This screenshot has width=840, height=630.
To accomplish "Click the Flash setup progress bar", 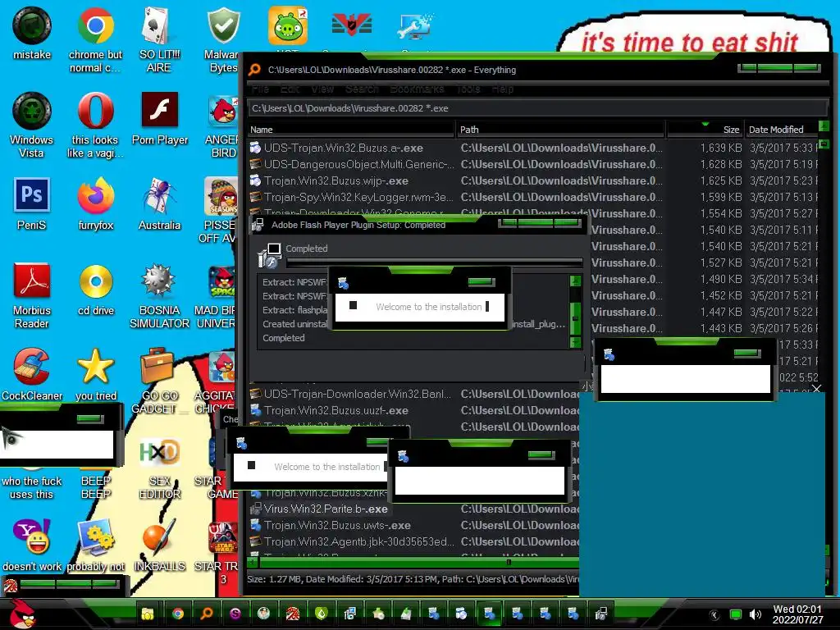I will 435,262.
